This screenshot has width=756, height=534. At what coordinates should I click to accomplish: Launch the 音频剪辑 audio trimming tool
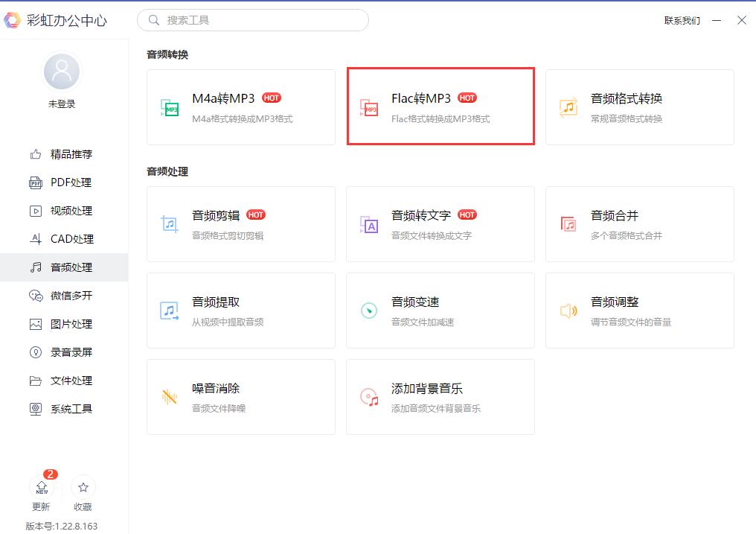[240, 224]
